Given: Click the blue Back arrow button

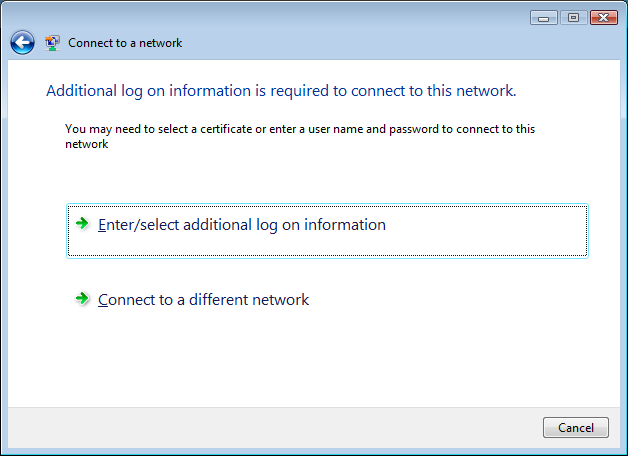Looking at the screenshot, I should click(x=23, y=43).
